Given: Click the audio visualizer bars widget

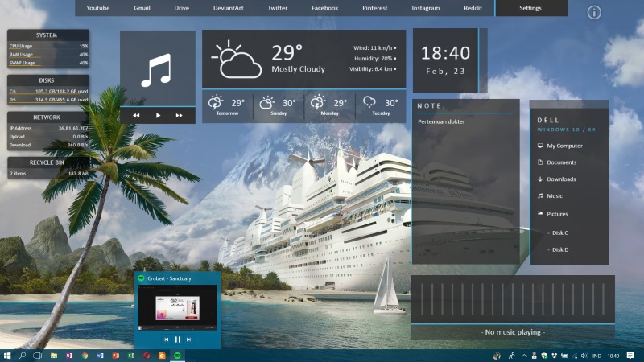Looking at the screenshot, I should pyautogui.click(x=513, y=299).
